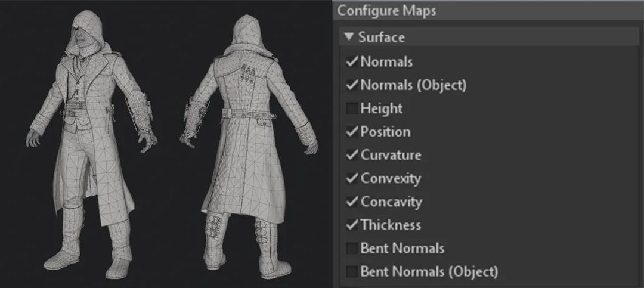Click the Curvature label text
The height and width of the screenshot is (288, 644).
(x=391, y=155)
